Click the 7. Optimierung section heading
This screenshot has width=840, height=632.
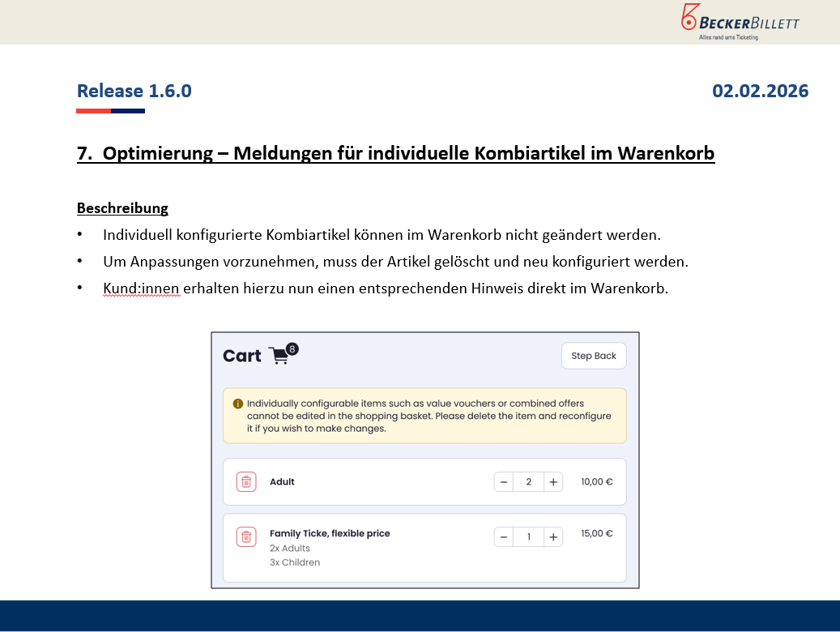point(395,153)
